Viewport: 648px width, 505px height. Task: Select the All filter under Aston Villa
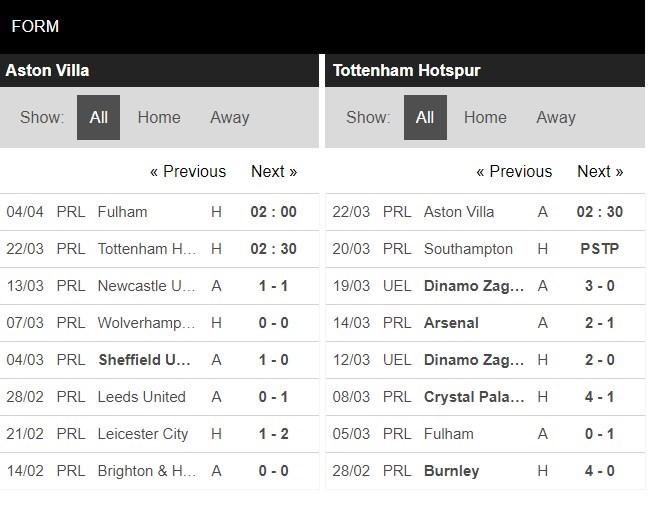(99, 117)
